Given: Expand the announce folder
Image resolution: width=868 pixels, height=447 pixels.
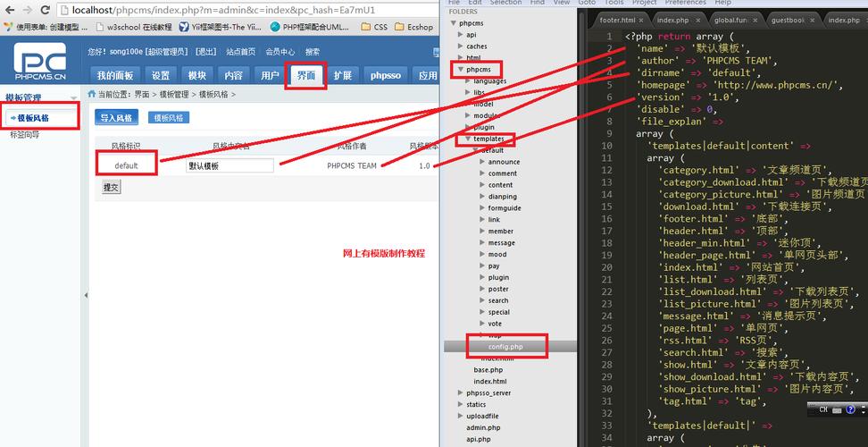Looking at the screenshot, I should coord(482,163).
